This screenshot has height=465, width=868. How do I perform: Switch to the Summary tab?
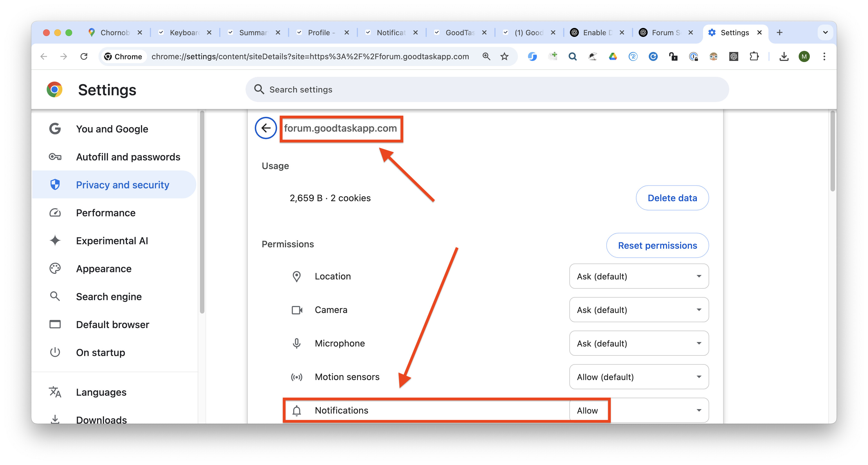[253, 33]
